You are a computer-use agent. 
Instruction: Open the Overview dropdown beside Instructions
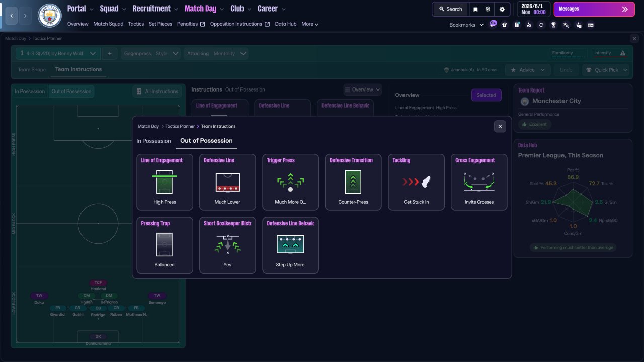coord(363,89)
